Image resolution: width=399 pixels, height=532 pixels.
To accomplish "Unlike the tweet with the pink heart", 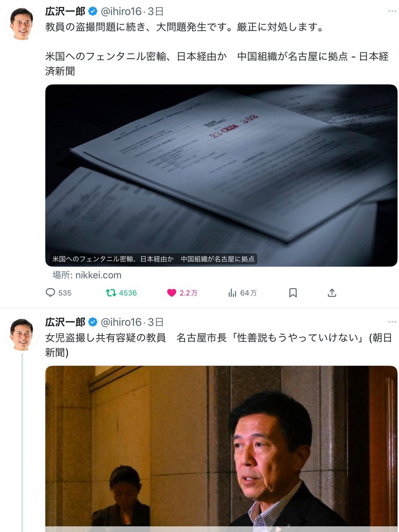I will [x=171, y=293].
